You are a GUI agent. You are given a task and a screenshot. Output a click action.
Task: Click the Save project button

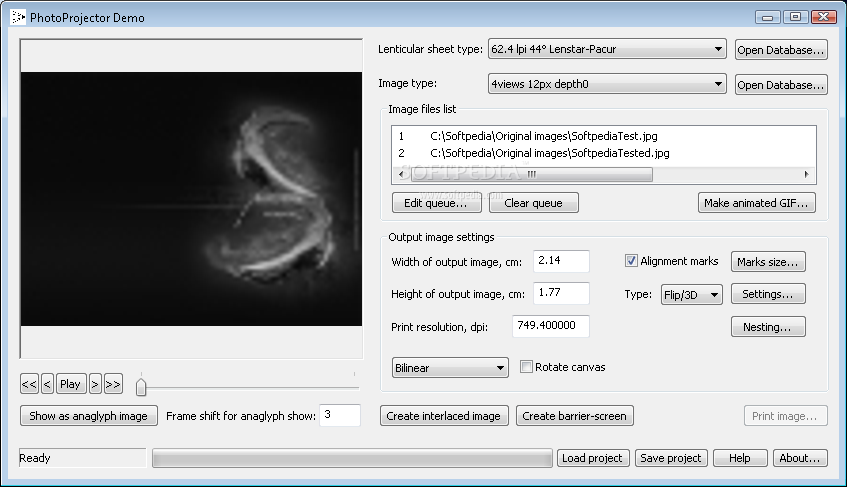pyautogui.click(x=671, y=458)
